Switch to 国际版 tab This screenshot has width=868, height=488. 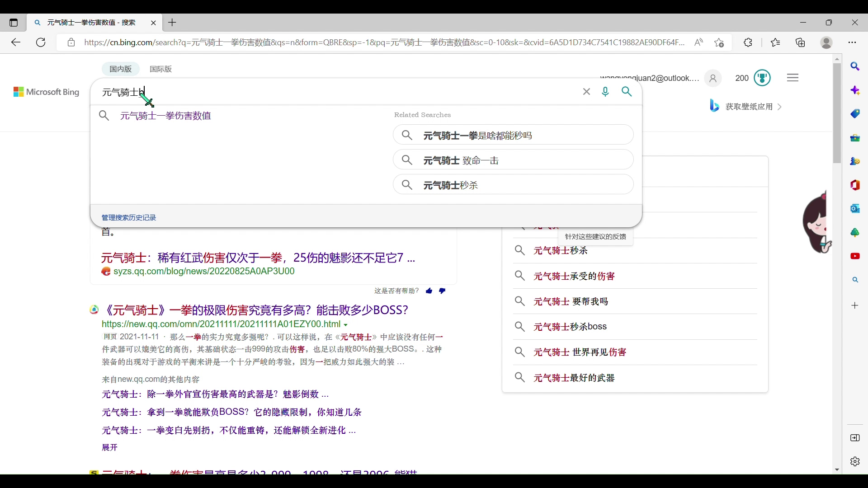(160, 69)
